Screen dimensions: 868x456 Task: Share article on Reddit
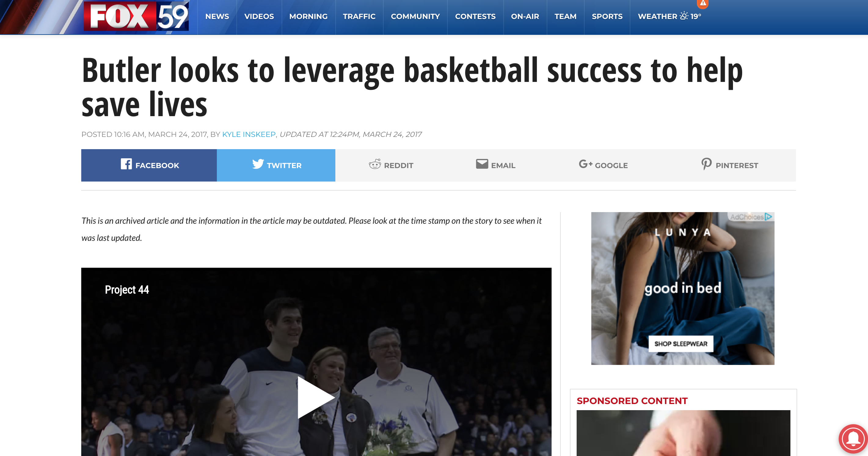point(391,165)
